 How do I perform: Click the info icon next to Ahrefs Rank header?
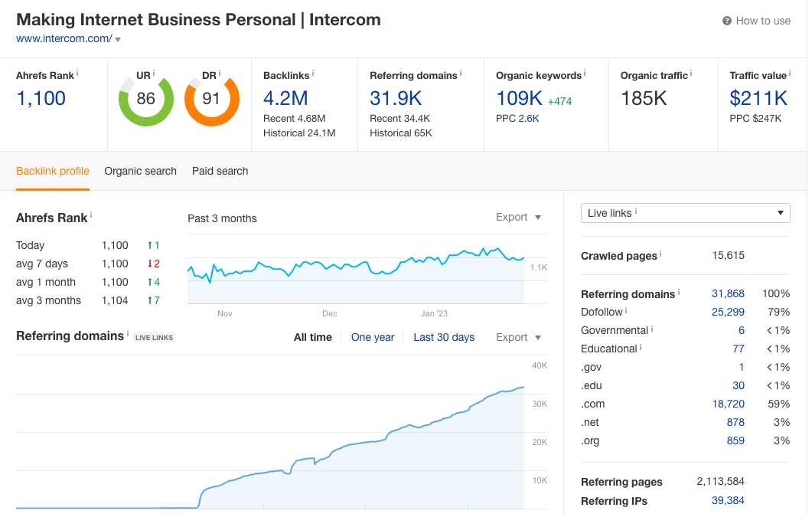click(x=77, y=74)
